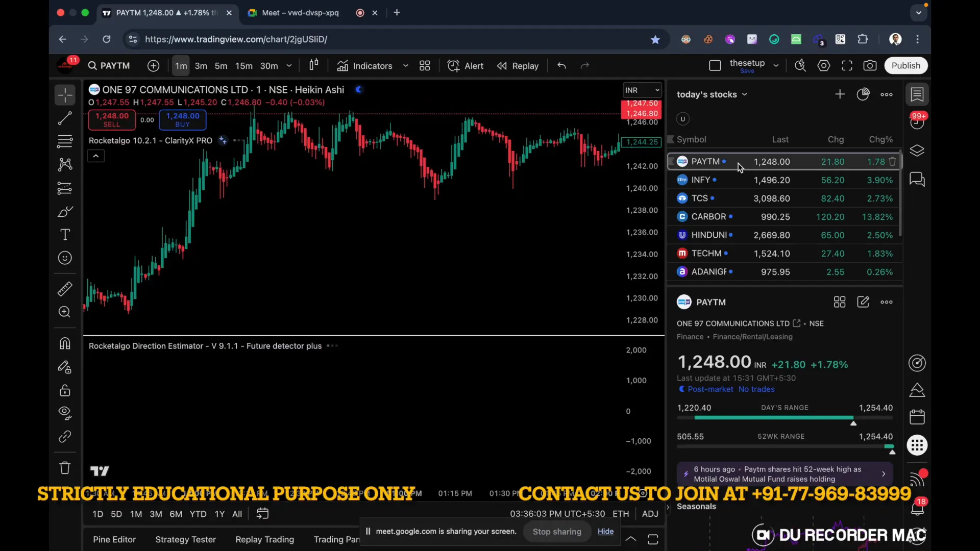Select the brush drawing tool
This screenshot has width=980, height=551.
pyautogui.click(x=65, y=211)
